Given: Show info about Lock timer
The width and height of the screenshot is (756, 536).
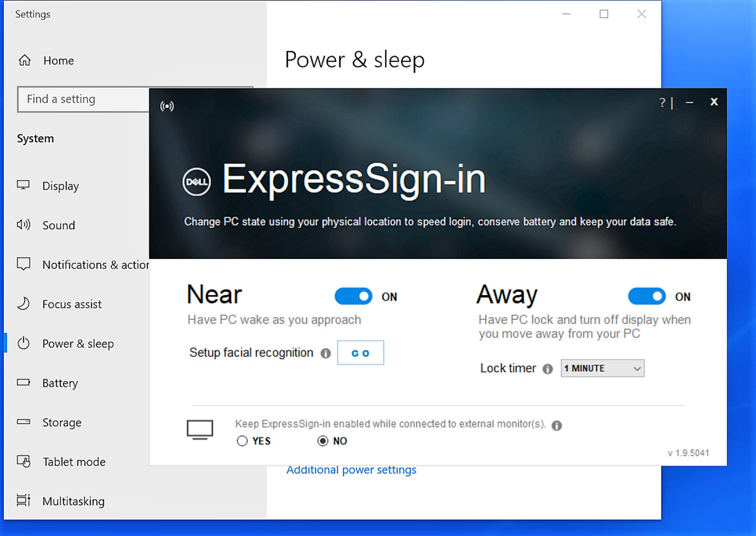Looking at the screenshot, I should 548,369.
